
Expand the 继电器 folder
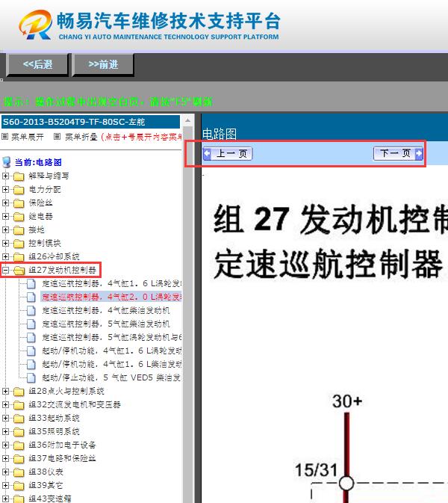click(x=5, y=216)
